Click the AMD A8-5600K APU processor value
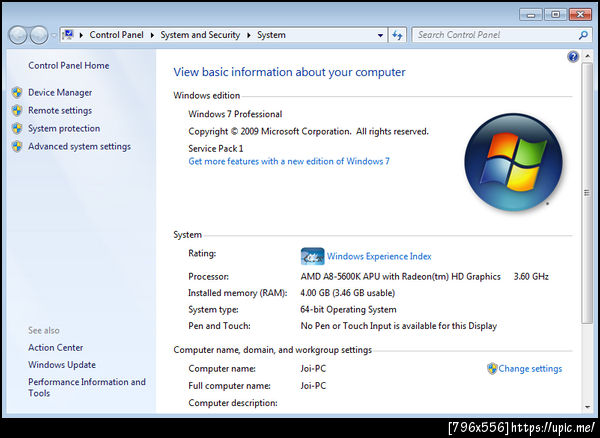600x438 pixels. pyautogui.click(x=400, y=277)
